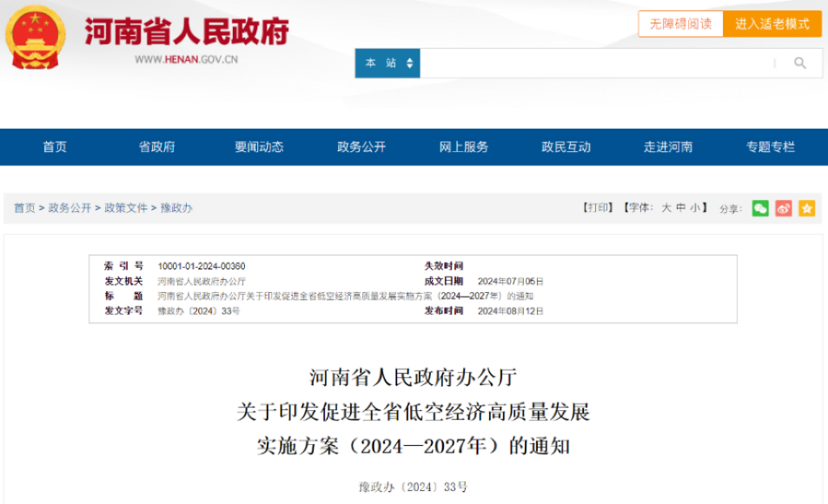The image size is (828, 504).
Task: Go to 政策文件 in the breadcrumb
Action: 126,209
